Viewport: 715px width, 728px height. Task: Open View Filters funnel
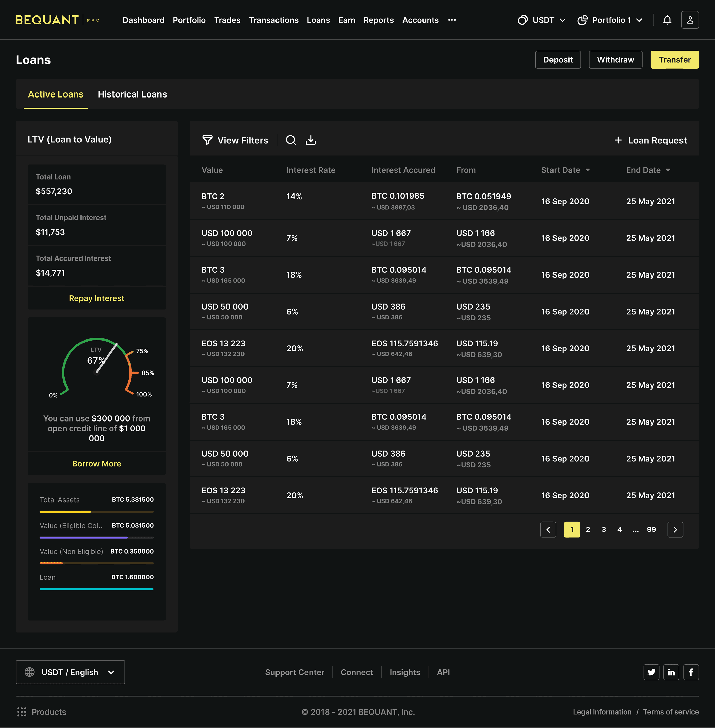(x=235, y=140)
